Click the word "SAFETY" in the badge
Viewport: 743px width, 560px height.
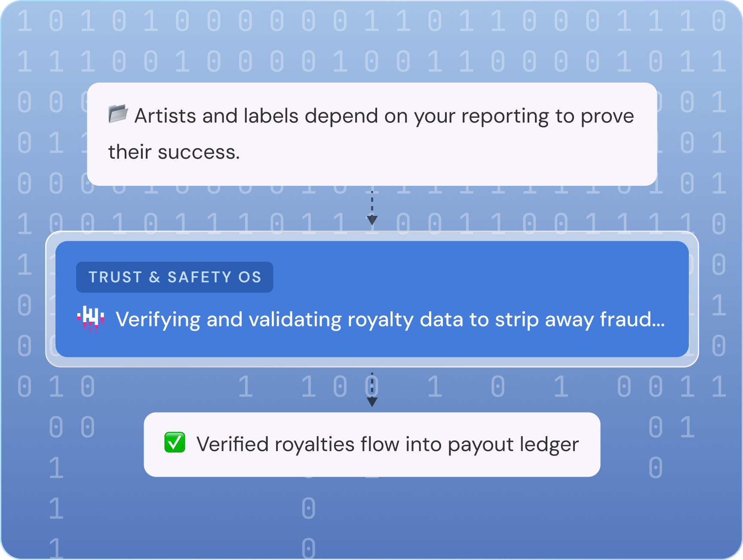[200, 277]
